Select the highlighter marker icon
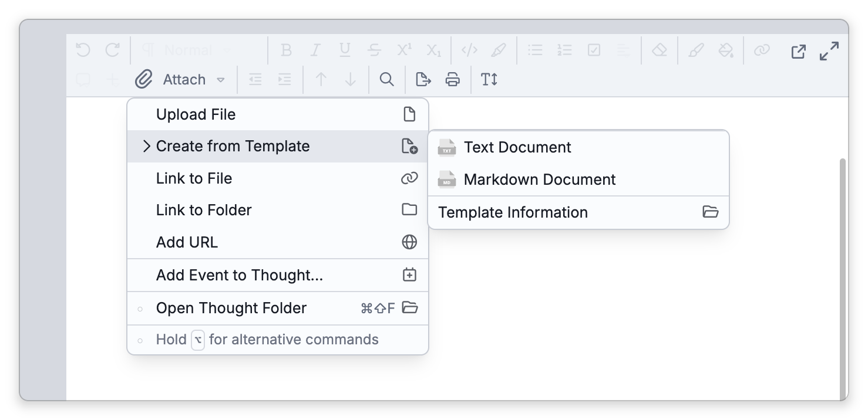 pyautogui.click(x=499, y=50)
